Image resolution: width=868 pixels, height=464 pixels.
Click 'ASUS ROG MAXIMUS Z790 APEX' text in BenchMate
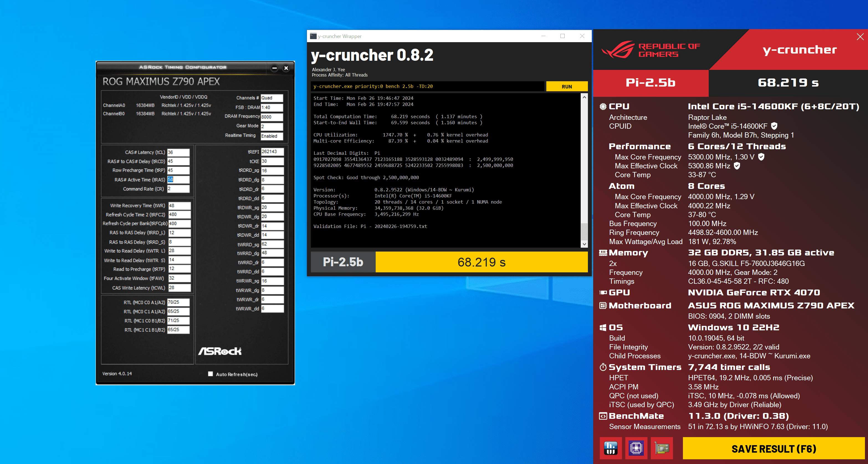pyautogui.click(x=771, y=306)
